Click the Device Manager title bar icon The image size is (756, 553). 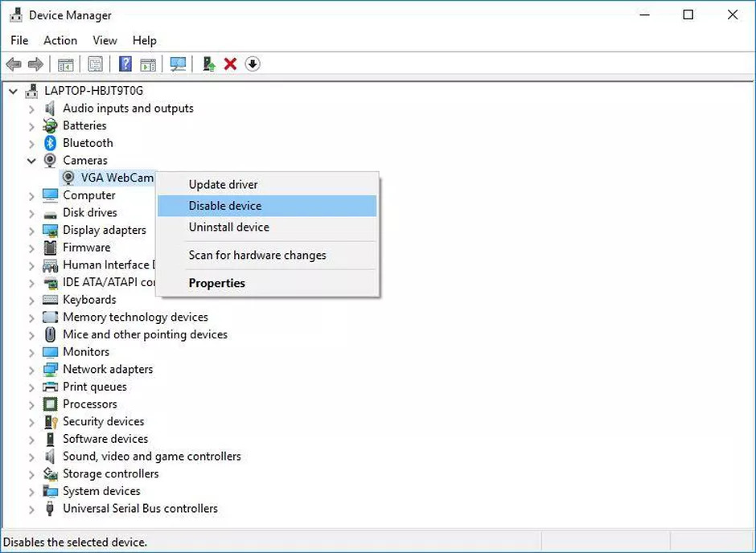[16, 15]
